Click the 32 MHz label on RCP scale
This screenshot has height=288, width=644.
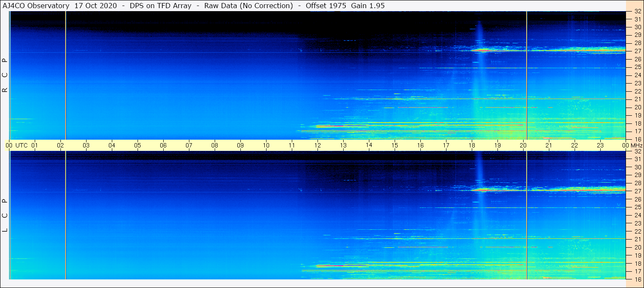point(637,12)
